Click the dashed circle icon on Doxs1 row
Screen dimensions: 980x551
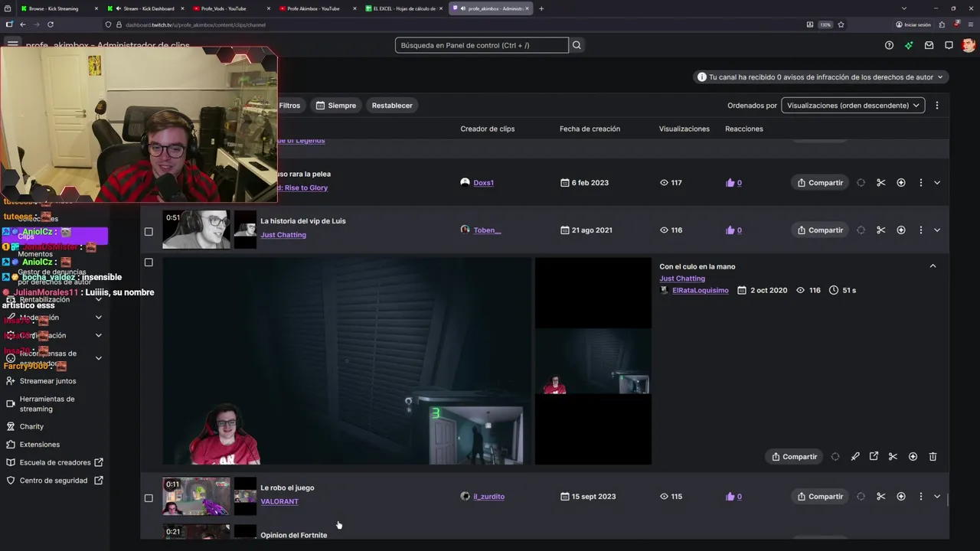point(861,183)
